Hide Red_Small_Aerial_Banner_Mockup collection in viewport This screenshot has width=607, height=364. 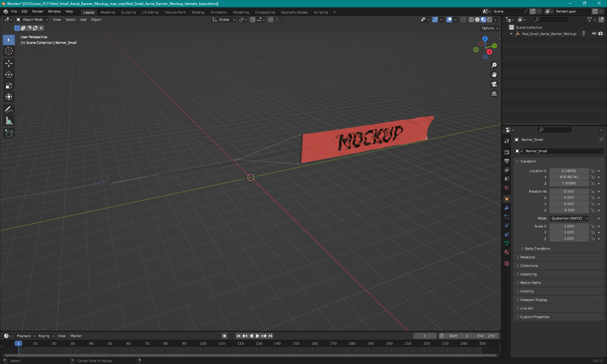tap(594, 33)
